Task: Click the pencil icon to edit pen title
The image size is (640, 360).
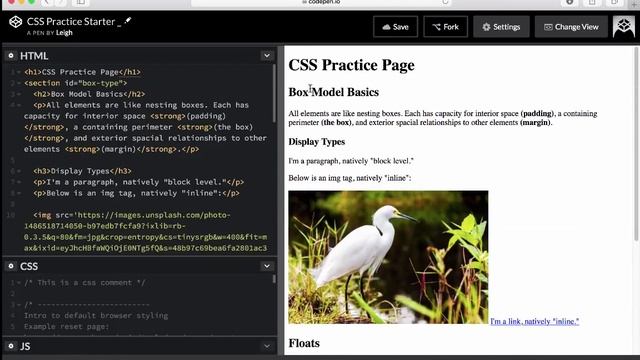Action: pyautogui.click(x=128, y=20)
